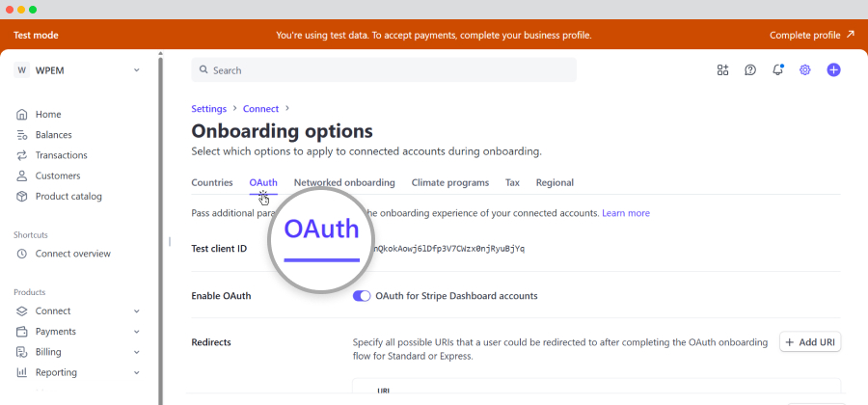Click the blue plus create button
The image size is (868, 405).
click(x=834, y=70)
